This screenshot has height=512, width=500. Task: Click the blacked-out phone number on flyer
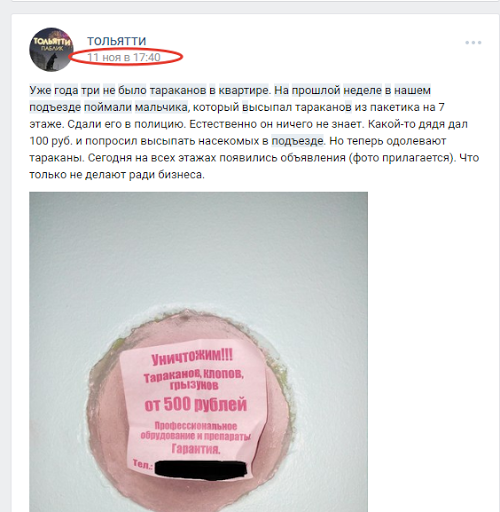tap(201, 470)
